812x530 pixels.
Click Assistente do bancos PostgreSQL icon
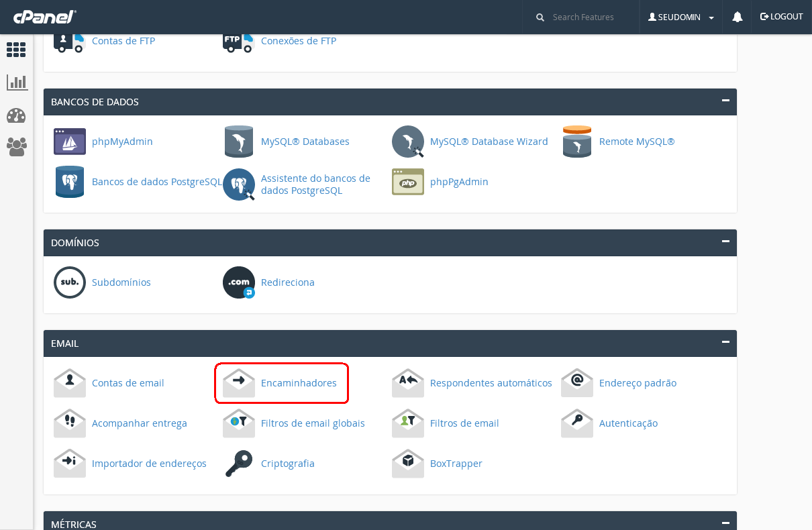(x=239, y=184)
